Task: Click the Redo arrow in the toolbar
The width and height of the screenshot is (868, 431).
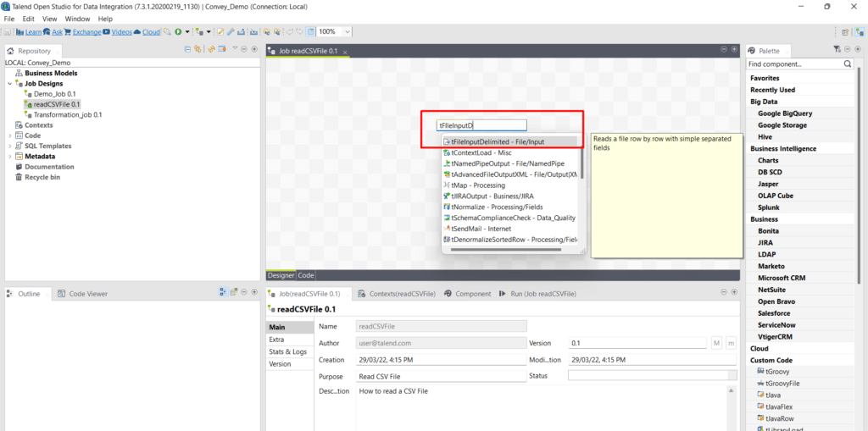Action: (299, 32)
